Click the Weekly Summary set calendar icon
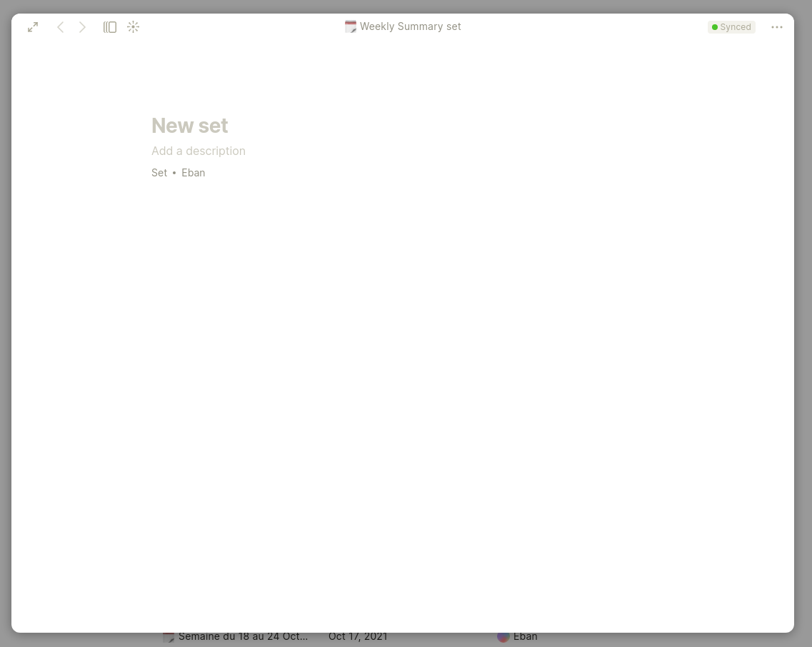The image size is (812, 647). click(351, 26)
